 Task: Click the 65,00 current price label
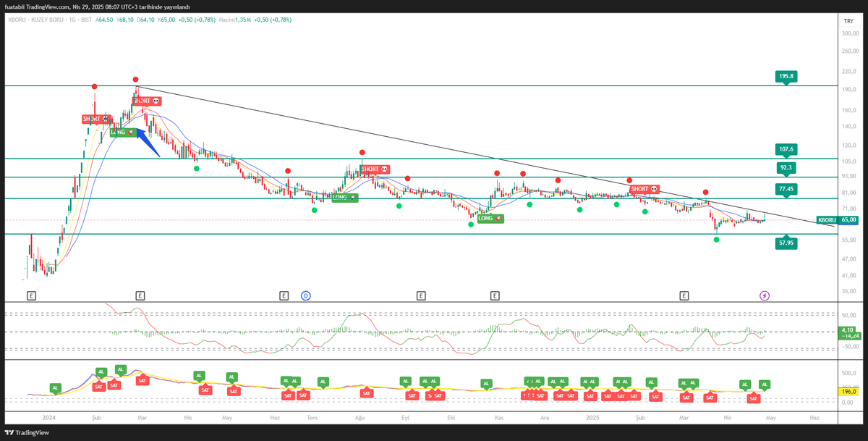(848, 219)
